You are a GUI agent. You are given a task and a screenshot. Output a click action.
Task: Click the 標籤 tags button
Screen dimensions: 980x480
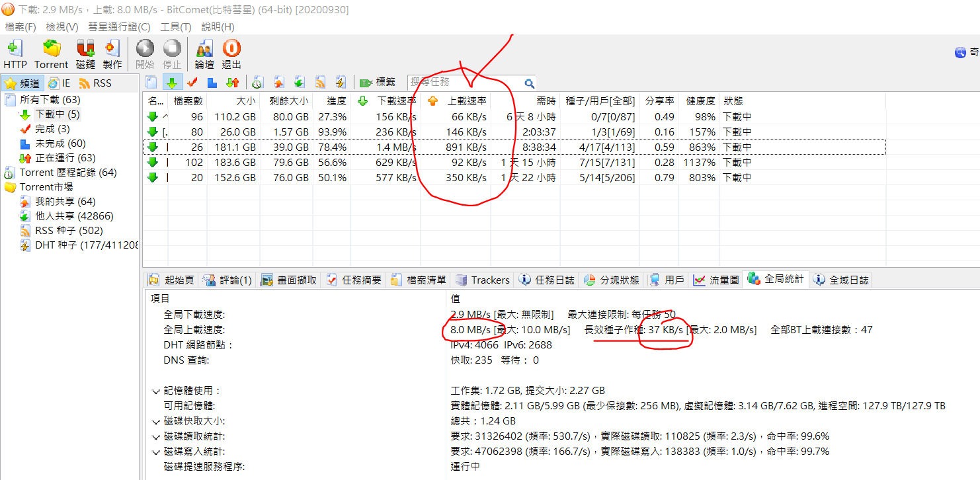pos(377,83)
